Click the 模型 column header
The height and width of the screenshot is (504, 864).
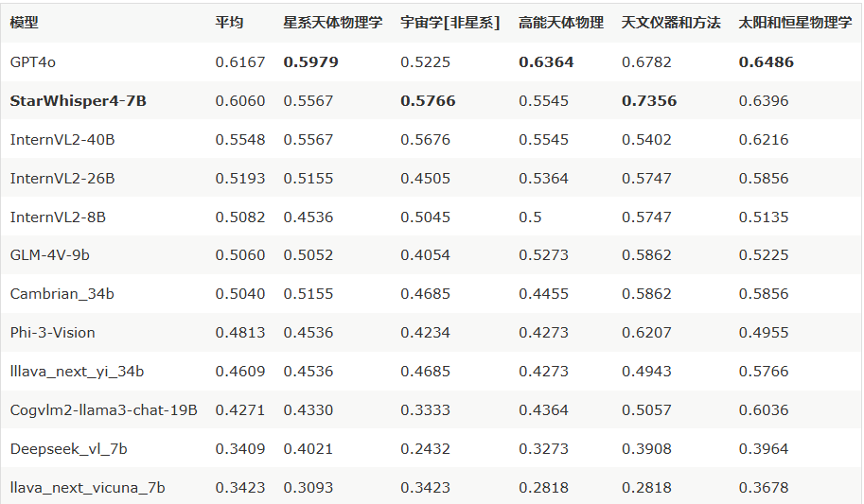(25, 23)
